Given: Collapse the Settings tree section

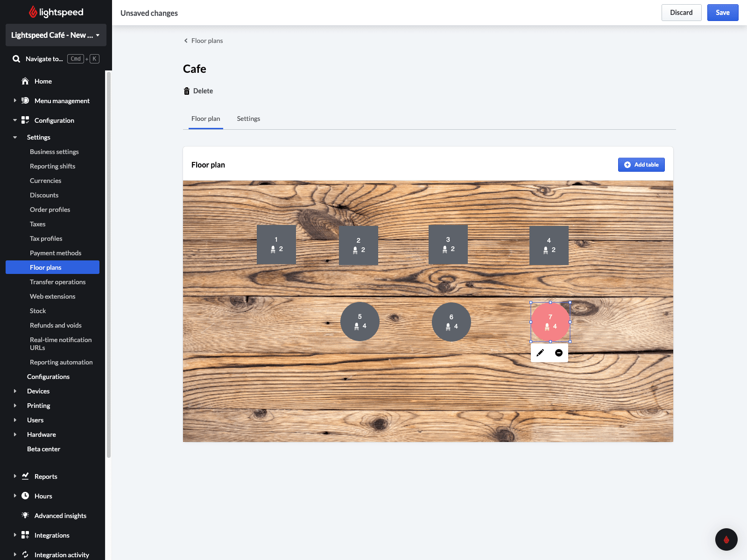Looking at the screenshot, I should coord(15,137).
